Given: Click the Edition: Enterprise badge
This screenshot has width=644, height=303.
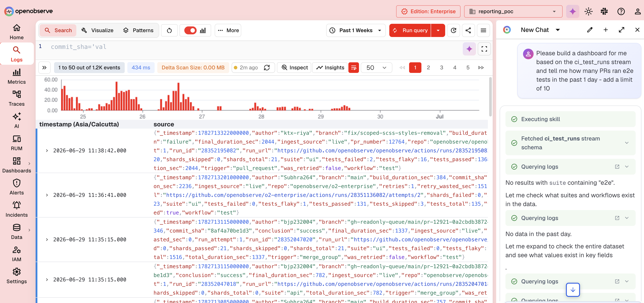Looking at the screenshot, I should point(428,11).
